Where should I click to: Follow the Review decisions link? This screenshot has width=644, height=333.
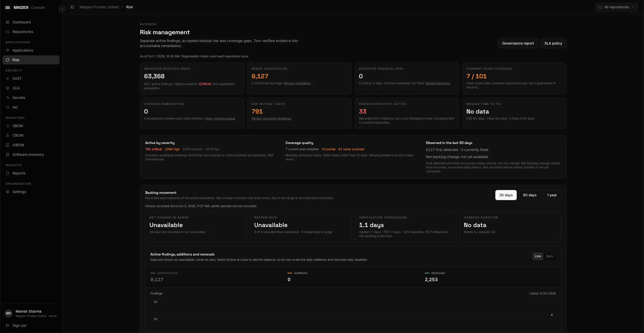tap(438, 83)
